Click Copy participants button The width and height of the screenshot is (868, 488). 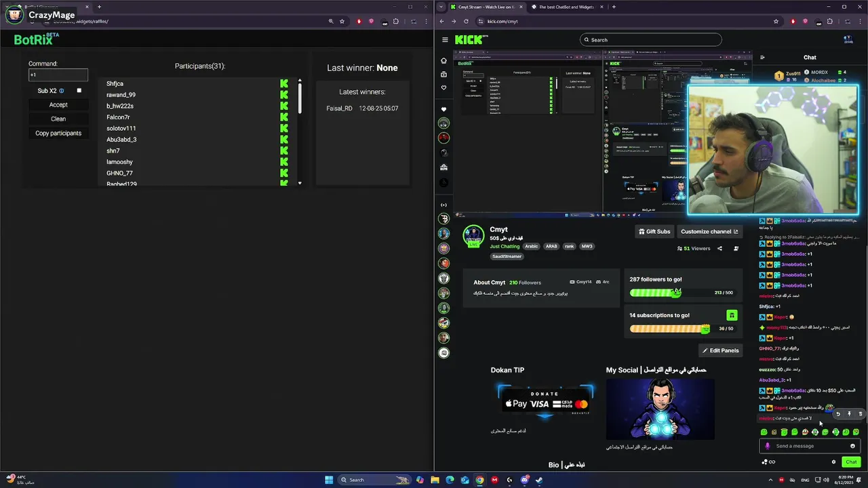click(58, 134)
